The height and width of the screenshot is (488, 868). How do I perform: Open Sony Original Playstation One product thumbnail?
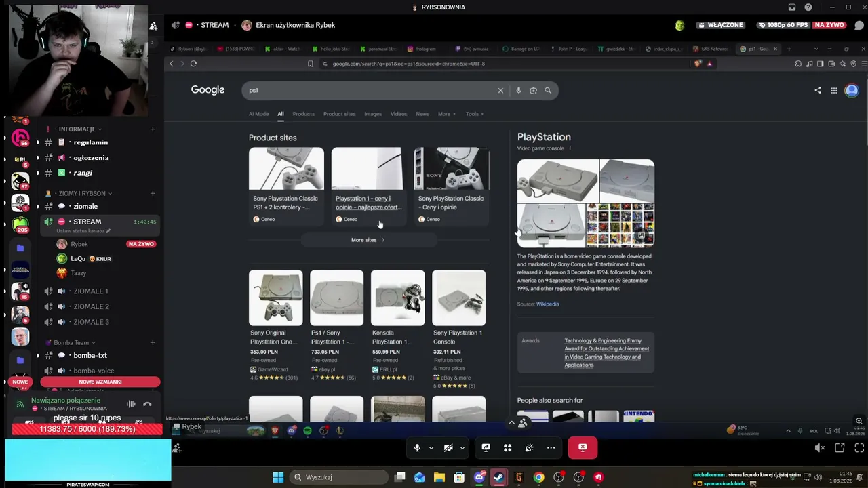[276, 298]
